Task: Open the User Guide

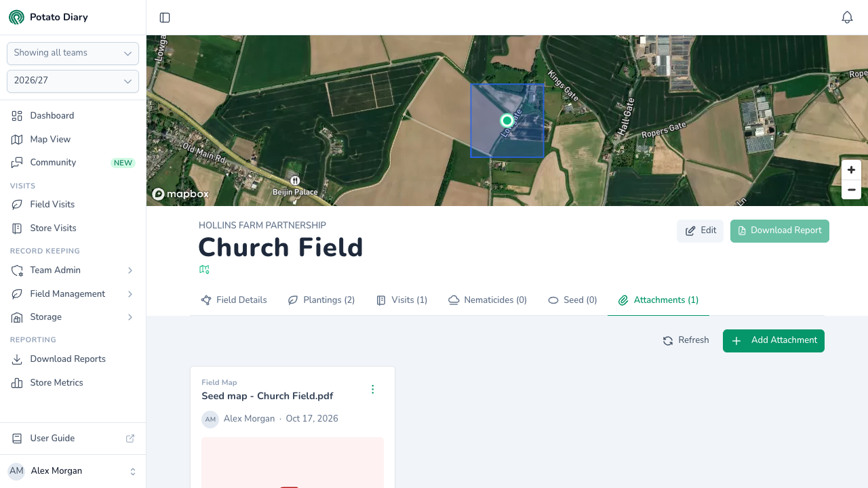Action: click(73, 439)
